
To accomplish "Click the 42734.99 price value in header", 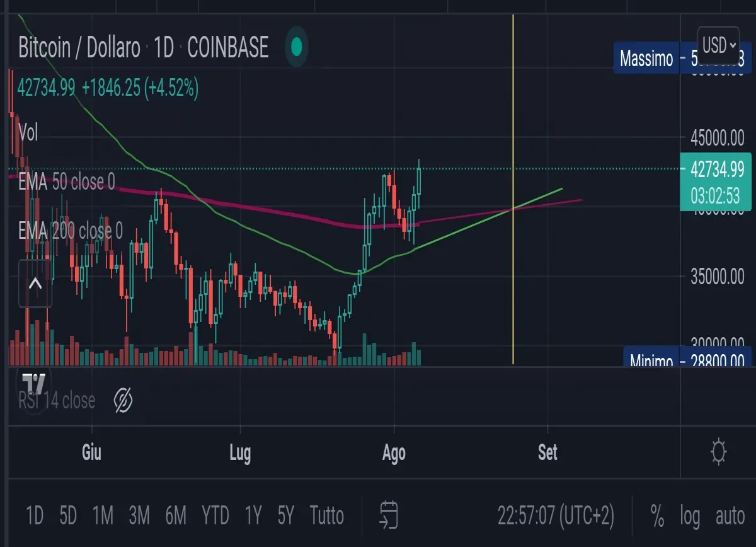I will (x=47, y=88).
